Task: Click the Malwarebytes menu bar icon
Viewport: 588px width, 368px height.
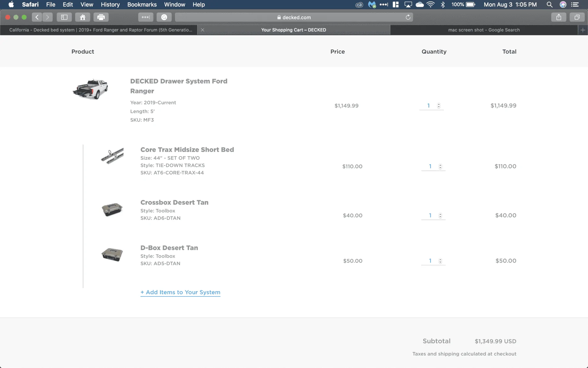Action: (372, 5)
